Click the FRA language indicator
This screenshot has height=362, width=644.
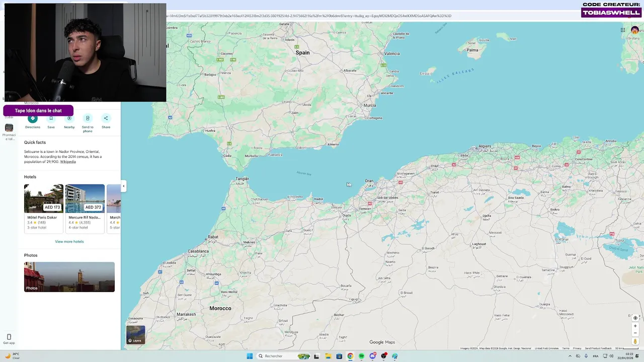click(x=596, y=356)
